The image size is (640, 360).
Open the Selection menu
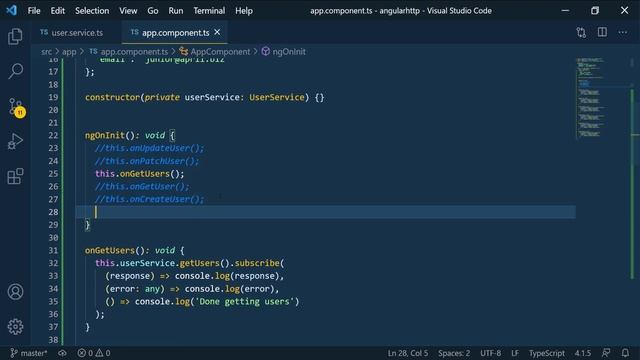pyautogui.click(x=92, y=11)
